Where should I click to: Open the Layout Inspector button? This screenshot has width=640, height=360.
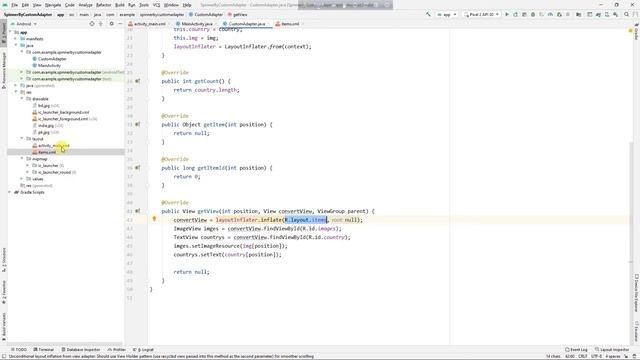point(612,349)
